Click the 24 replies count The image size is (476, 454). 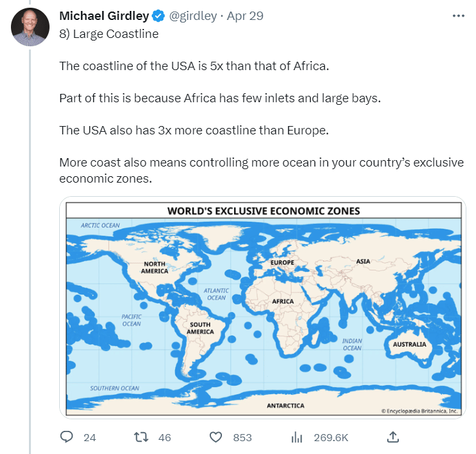click(x=89, y=437)
